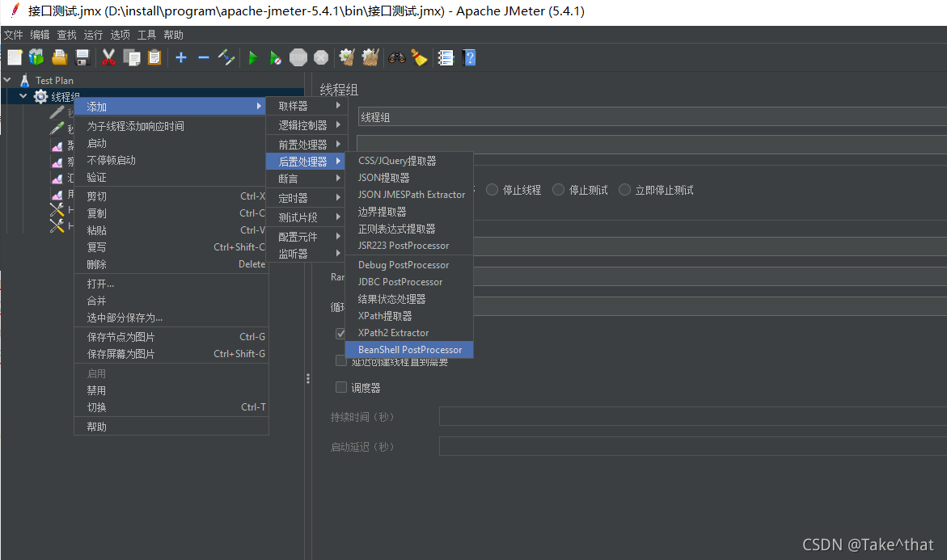Collapse the Test Plan tree node chevron
947x560 pixels.
[7, 80]
